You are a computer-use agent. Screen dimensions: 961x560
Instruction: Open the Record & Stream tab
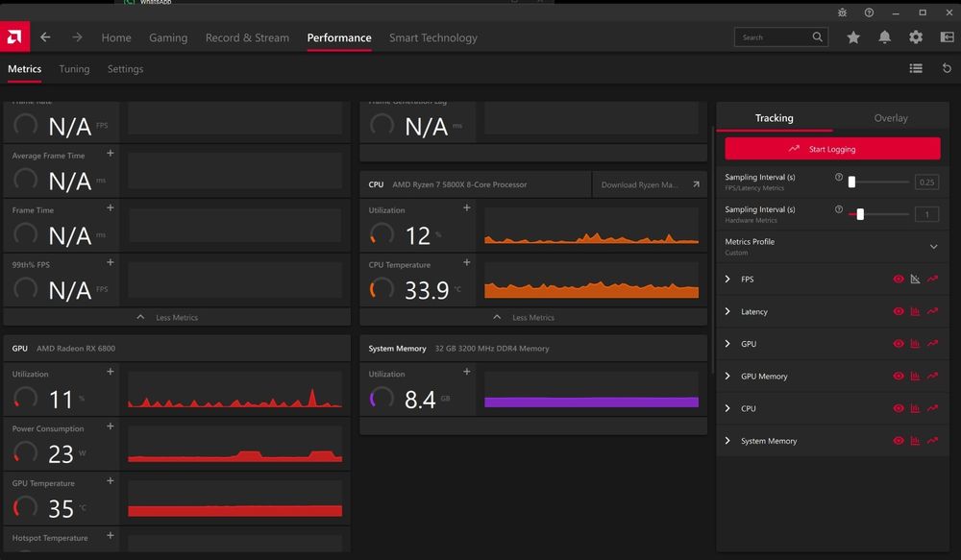pyautogui.click(x=247, y=37)
